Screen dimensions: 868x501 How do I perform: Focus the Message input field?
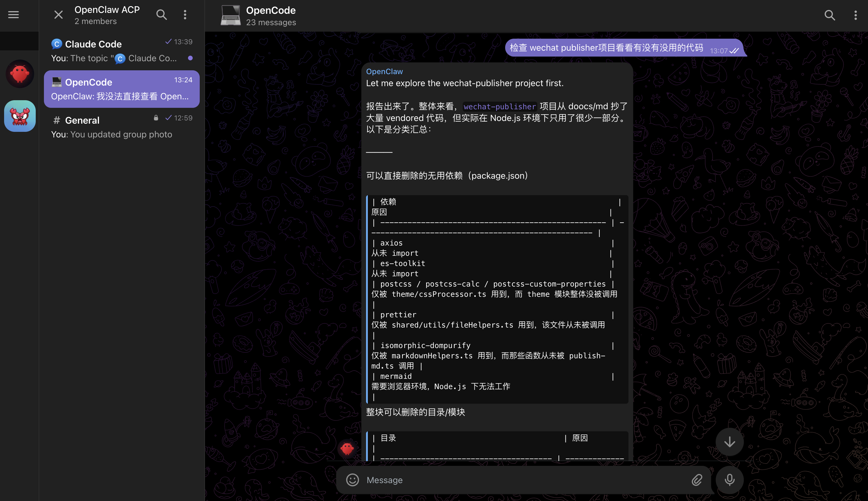(x=523, y=480)
